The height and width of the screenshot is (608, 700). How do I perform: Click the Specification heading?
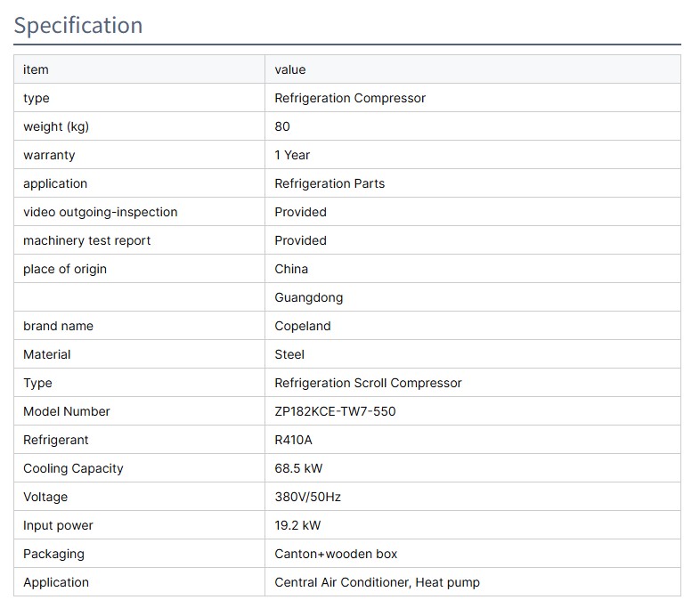(78, 25)
